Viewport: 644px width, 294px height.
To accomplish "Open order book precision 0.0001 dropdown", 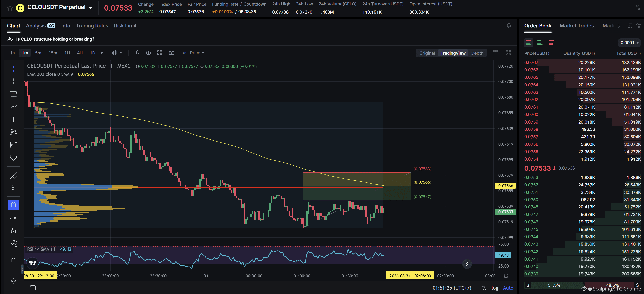I will 629,43.
